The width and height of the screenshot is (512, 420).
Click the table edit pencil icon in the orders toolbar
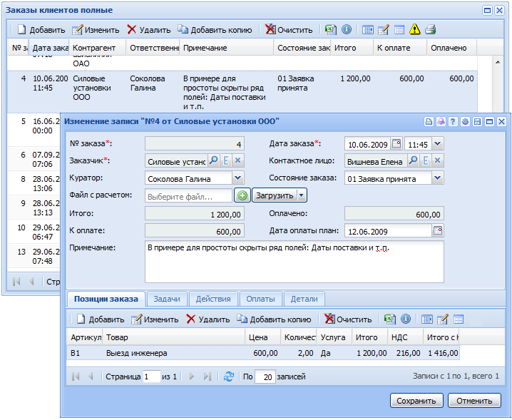click(384, 30)
